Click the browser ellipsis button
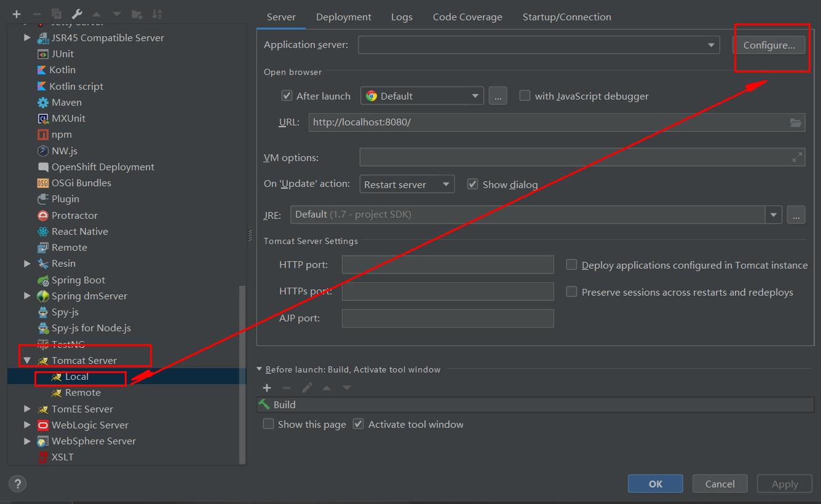This screenshot has width=821, height=504. pyautogui.click(x=498, y=96)
